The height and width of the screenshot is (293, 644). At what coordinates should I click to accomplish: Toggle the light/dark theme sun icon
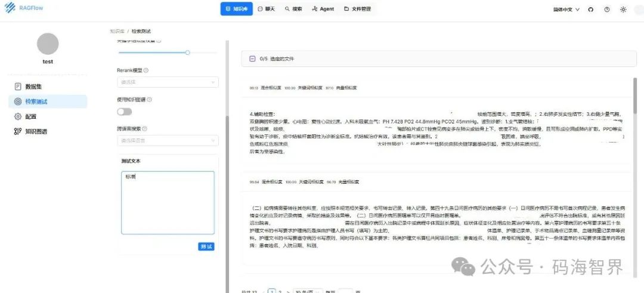(624, 10)
